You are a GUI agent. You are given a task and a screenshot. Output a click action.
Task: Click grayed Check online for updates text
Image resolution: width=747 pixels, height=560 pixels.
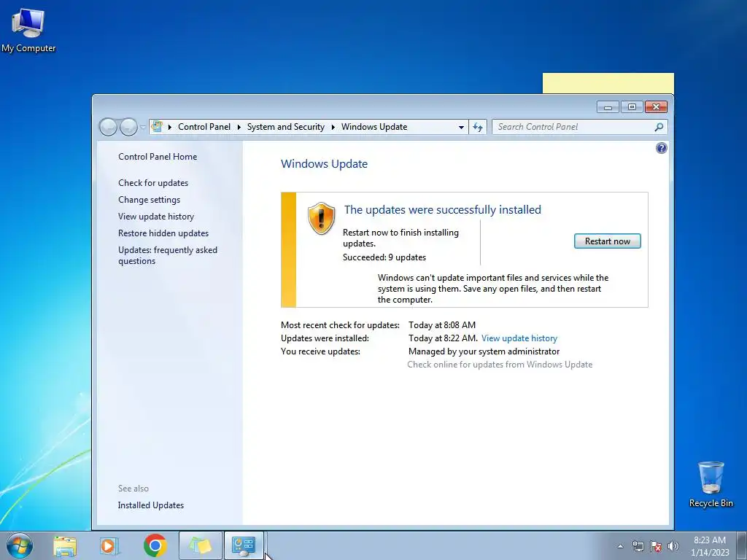point(500,365)
